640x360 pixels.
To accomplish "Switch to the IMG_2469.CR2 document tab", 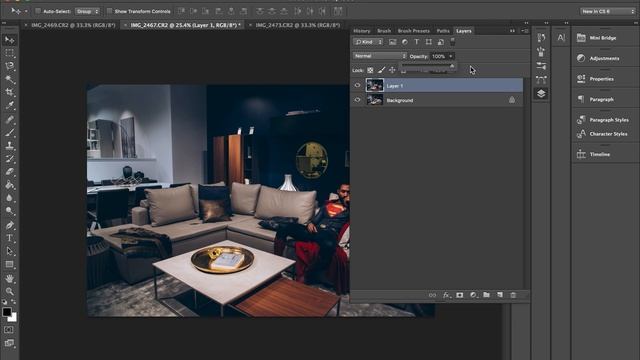I will coord(73,25).
